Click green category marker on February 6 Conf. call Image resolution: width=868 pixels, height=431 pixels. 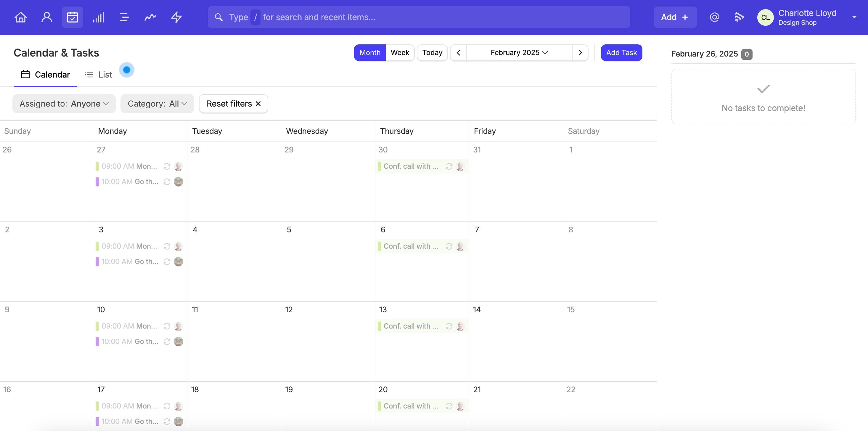click(x=380, y=246)
